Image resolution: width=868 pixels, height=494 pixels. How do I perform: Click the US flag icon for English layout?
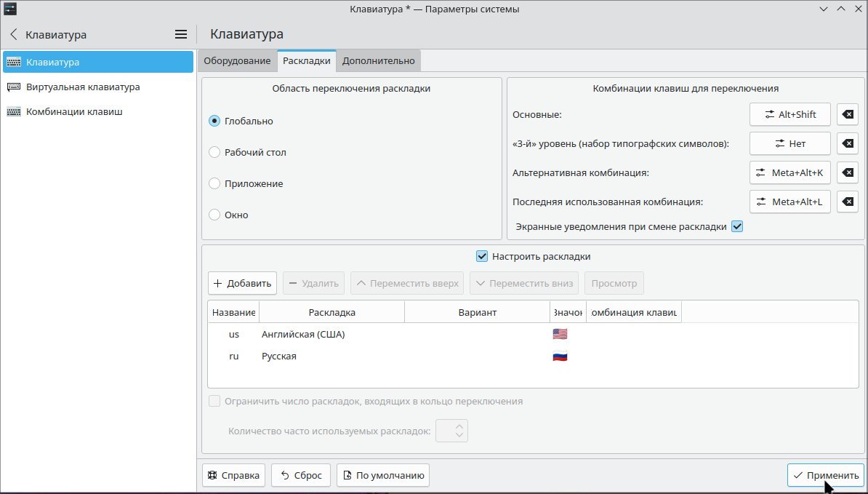(x=560, y=333)
